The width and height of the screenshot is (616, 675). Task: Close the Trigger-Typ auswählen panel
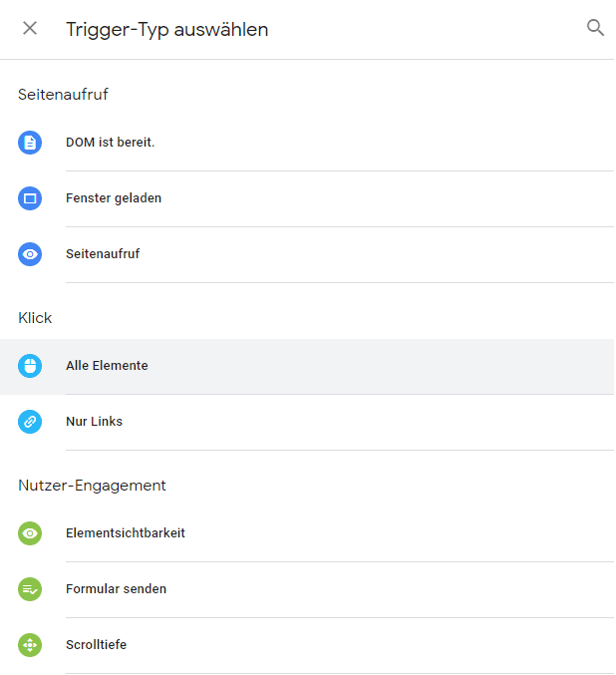(30, 28)
